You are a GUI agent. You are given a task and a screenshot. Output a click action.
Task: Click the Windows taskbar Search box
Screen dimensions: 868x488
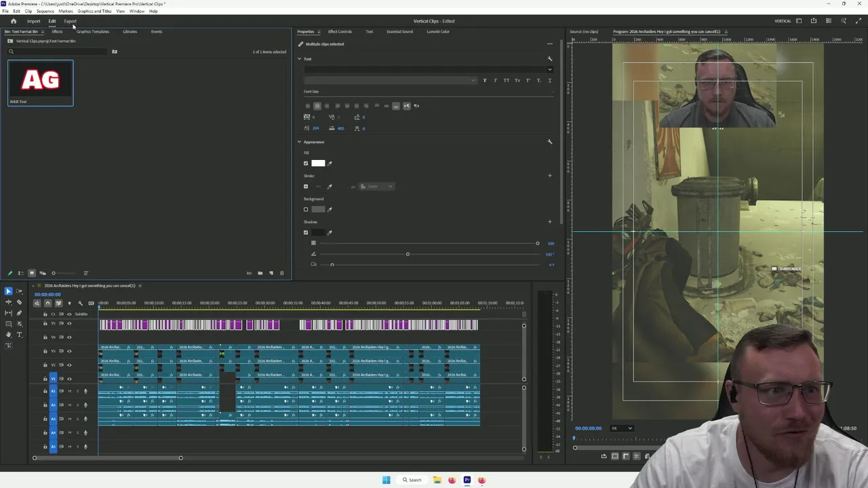412,480
